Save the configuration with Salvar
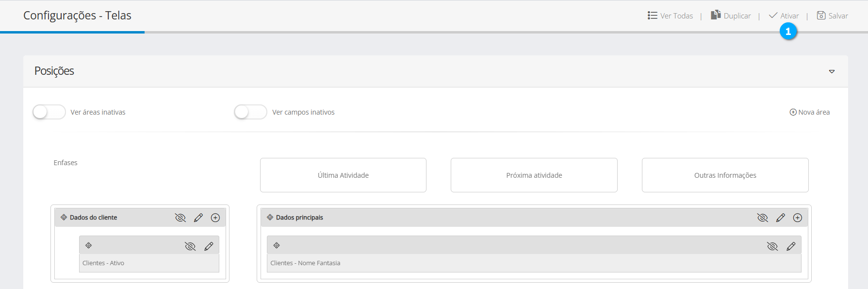This screenshot has height=289, width=868. 833,16
